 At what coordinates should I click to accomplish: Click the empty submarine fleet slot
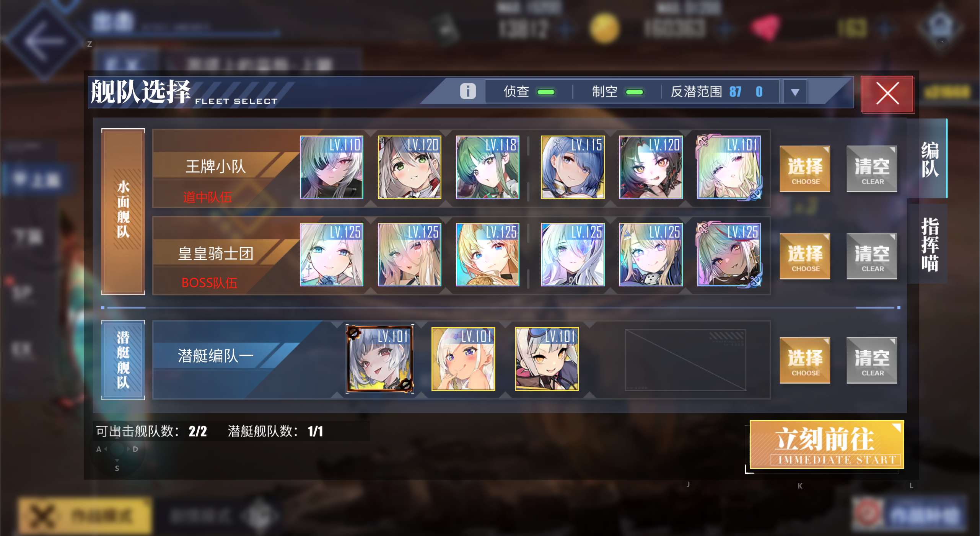(x=685, y=360)
